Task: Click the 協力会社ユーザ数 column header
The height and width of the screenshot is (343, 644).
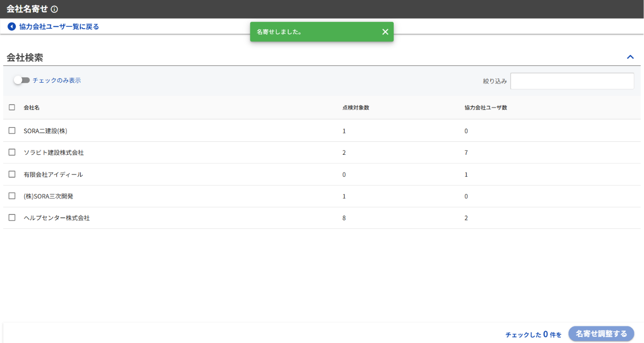Action: click(x=485, y=107)
